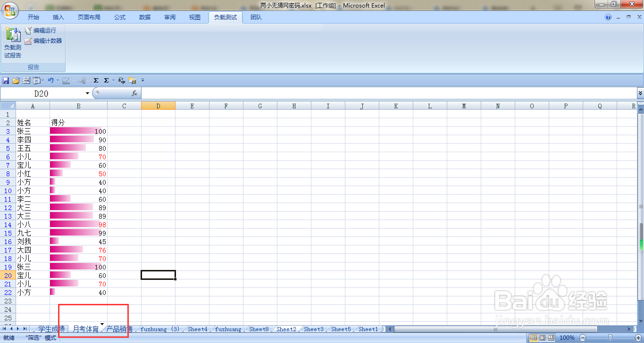The height and width of the screenshot is (343, 644).
Task: Switch to the 插入 ribbon tab
Action: pos(58,17)
